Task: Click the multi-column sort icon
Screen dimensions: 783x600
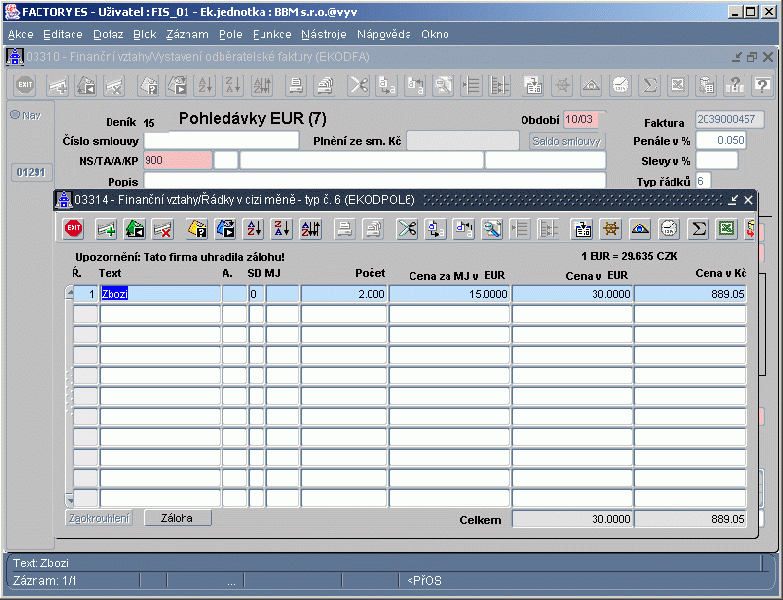Action: pyautogui.click(x=311, y=229)
